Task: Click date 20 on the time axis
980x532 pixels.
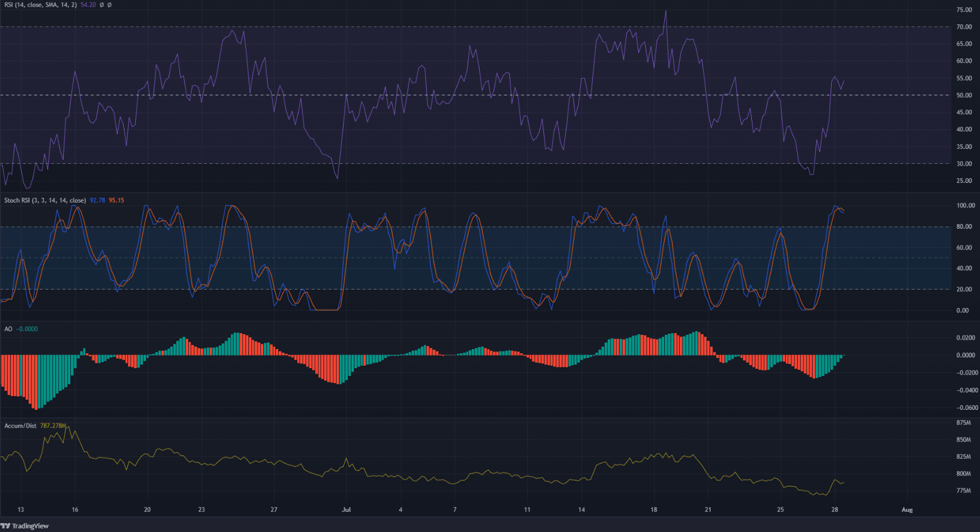Action: 147,510
